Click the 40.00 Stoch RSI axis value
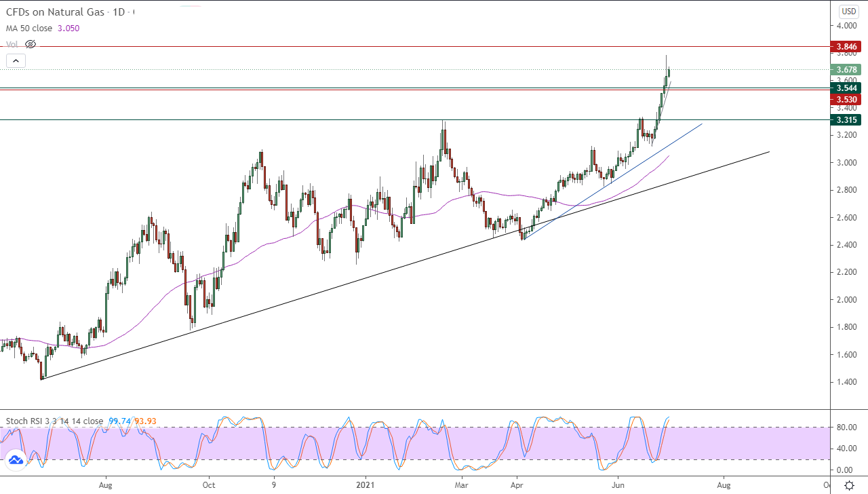Viewport: 868px width, 494px height. click(x=847, y=449)
